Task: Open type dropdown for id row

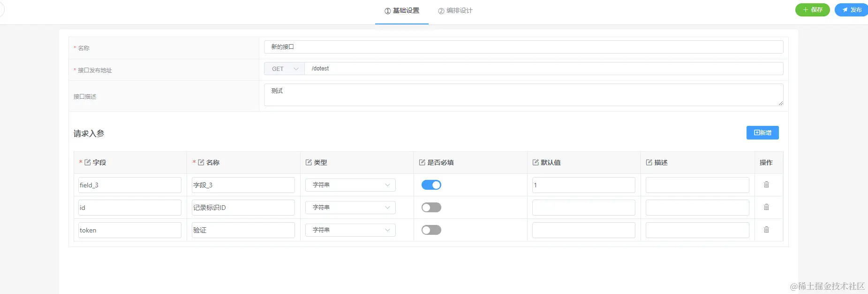Action: pyautogui.click(x=350, y=208)
